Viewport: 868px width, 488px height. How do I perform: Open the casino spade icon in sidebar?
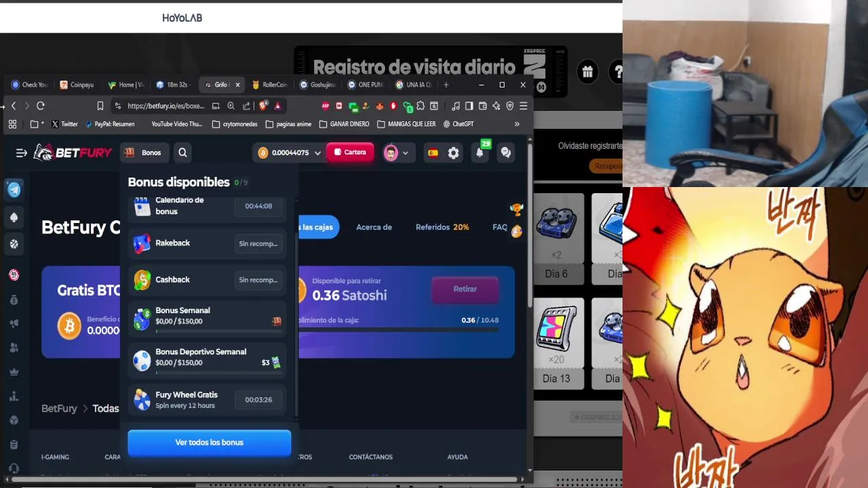[x=14, y=218]
